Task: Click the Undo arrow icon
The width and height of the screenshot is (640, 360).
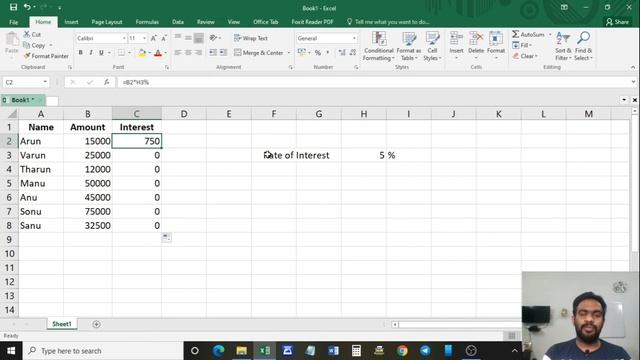Action: [x=27, y=7]
